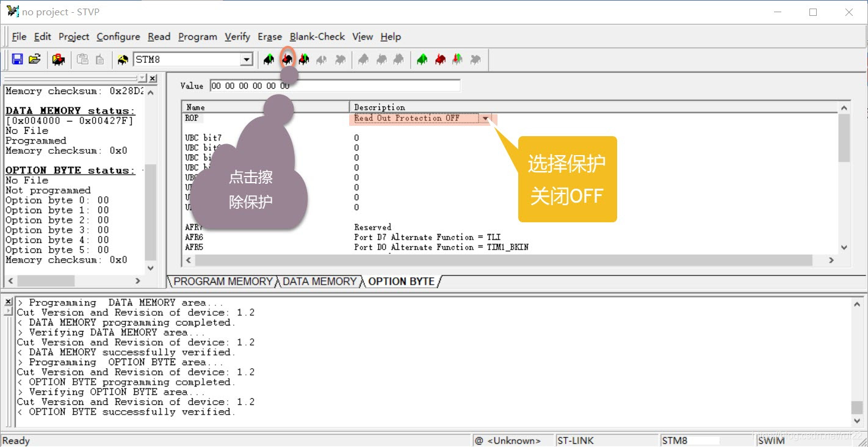Click Program all tabs red chip icon

click(x=440, y=59)
